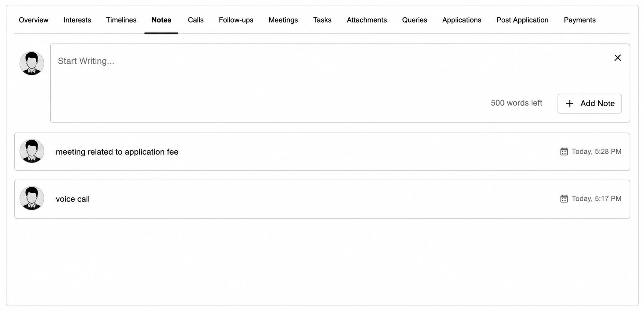The width and height of the screenshot is (644, 311).
Task: Close the note editor with the X icon
Action: point(618,58)
